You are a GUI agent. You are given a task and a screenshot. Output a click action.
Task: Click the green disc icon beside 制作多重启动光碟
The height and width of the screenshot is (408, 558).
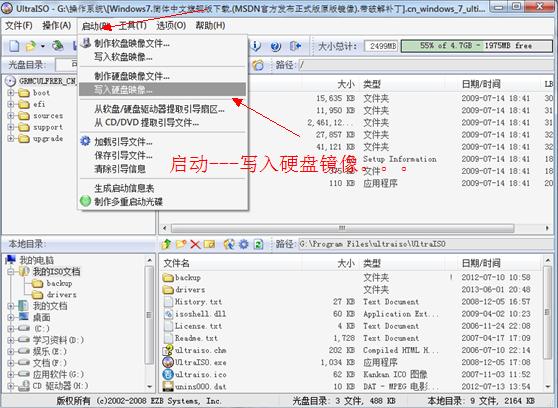pos(85,201)
